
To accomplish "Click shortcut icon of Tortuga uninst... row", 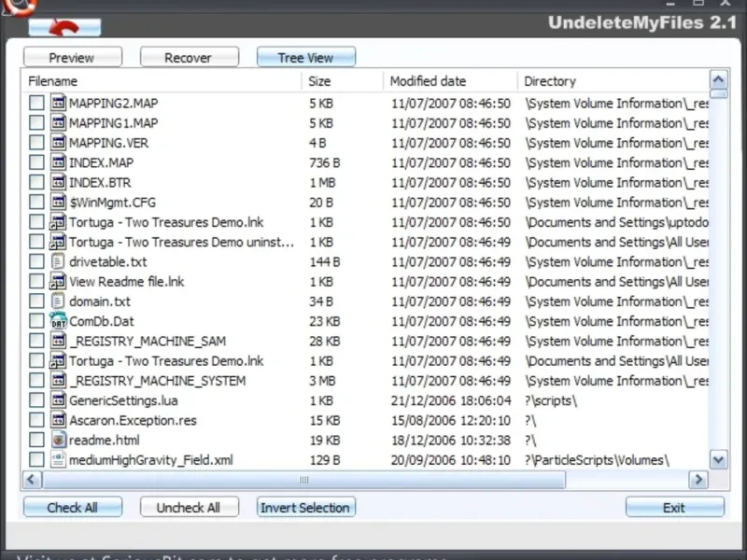I will coord(58,242).
